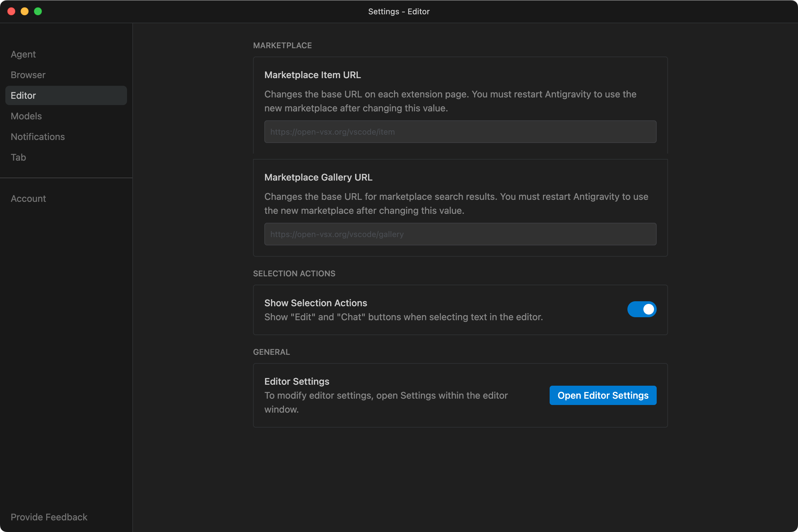
Task: Select the Tab settings entry
Action: point(18,157)
